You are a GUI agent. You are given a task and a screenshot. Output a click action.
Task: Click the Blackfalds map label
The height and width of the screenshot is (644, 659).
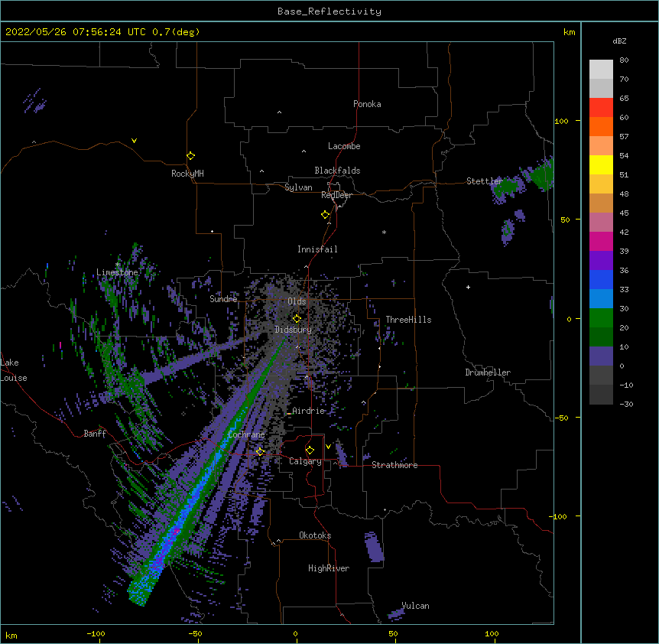[x=337, y=171]
